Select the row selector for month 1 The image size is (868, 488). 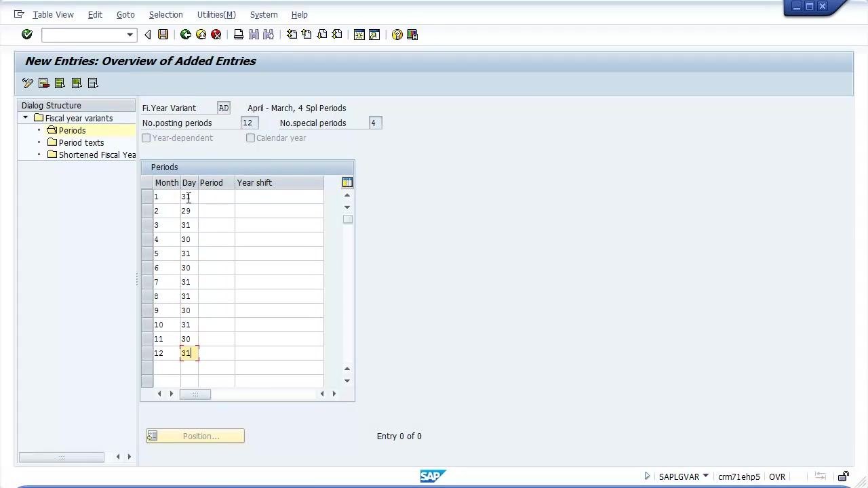pos(147,197)
